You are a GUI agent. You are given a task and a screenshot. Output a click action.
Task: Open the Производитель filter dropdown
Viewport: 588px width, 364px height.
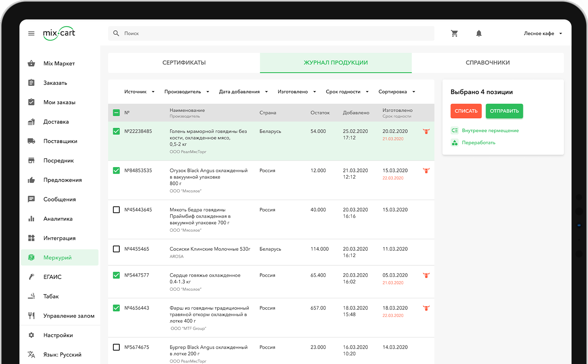[187, 92]
